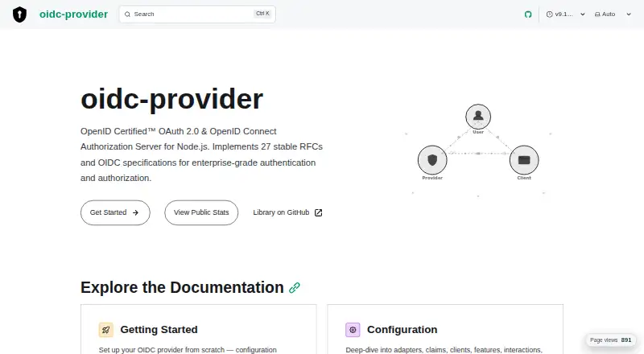Click the shield logo icon in header
This screenshot has height=354, width=644.
pos(19,14)
